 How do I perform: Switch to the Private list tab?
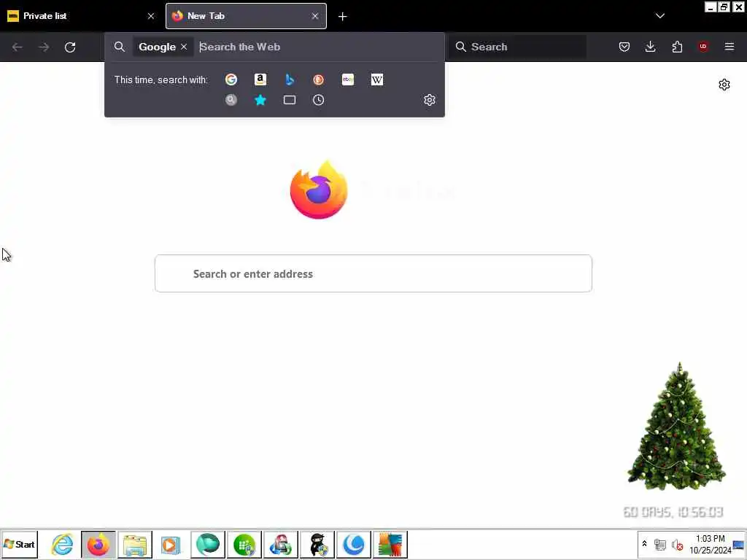click(80, 16)
